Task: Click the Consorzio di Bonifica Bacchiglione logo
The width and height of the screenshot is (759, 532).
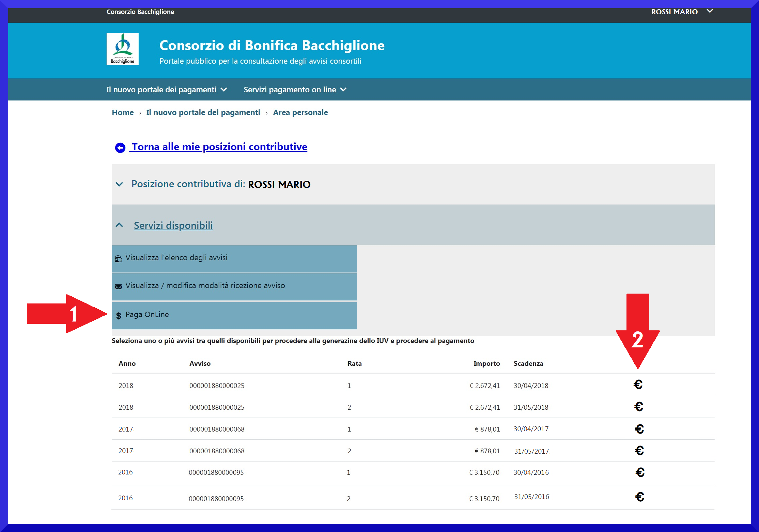Action: [123, 49]
